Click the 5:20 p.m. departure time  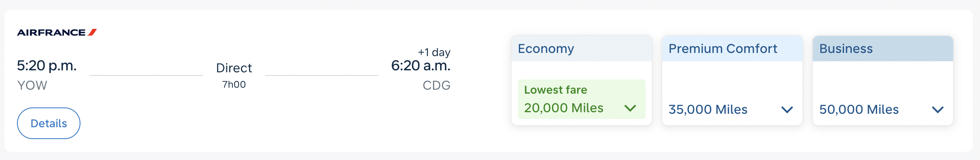[x=47, y=66]
